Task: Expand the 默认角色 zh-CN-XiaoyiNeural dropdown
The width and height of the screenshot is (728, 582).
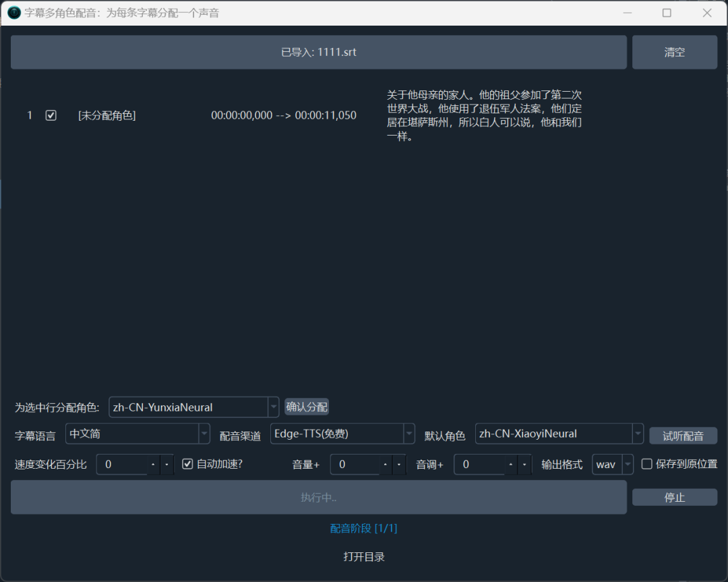Action: click(637, 434)
